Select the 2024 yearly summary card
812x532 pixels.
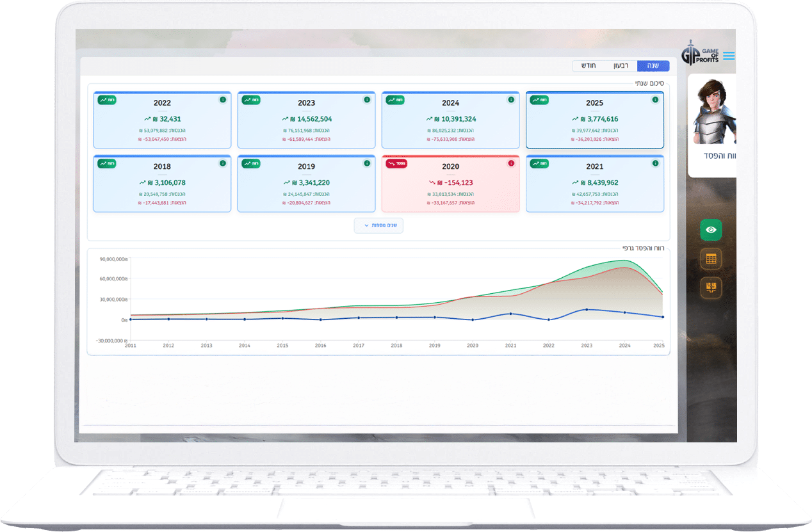pos(450,120)
